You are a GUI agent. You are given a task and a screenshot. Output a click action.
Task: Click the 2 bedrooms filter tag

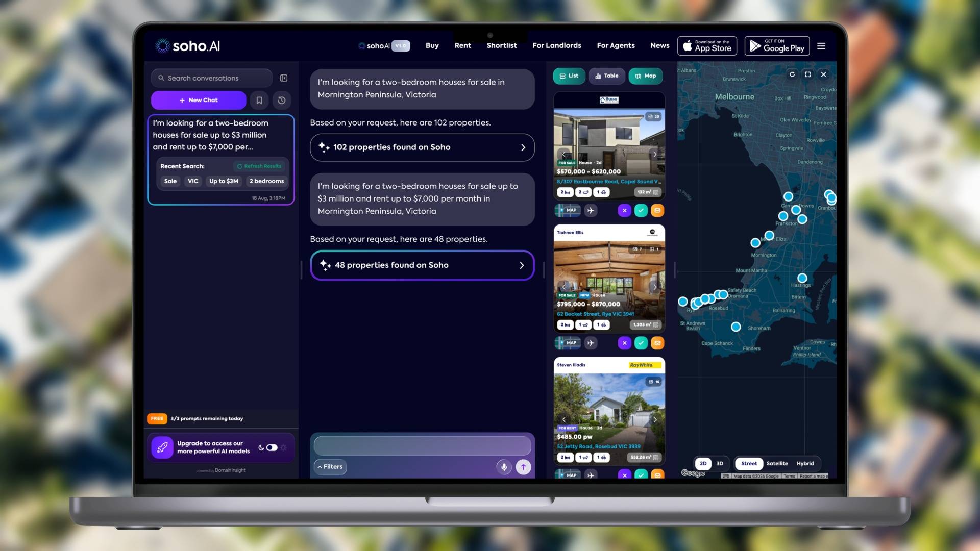coord(266,181)
